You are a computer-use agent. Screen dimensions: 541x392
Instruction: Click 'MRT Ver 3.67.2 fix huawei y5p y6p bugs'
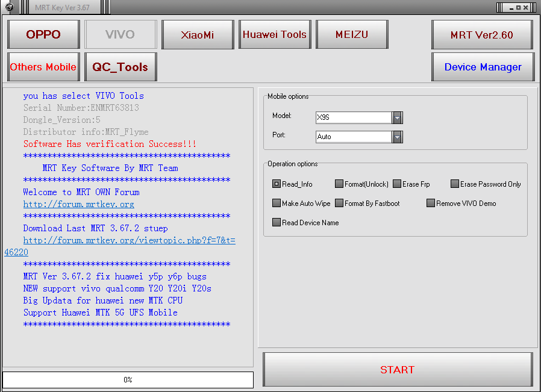[115, 276]
